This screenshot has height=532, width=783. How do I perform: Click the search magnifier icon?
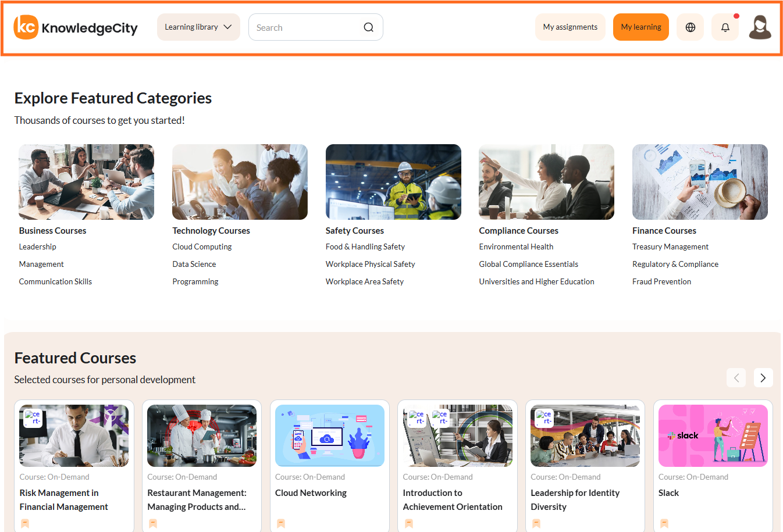tap(369, 27)
